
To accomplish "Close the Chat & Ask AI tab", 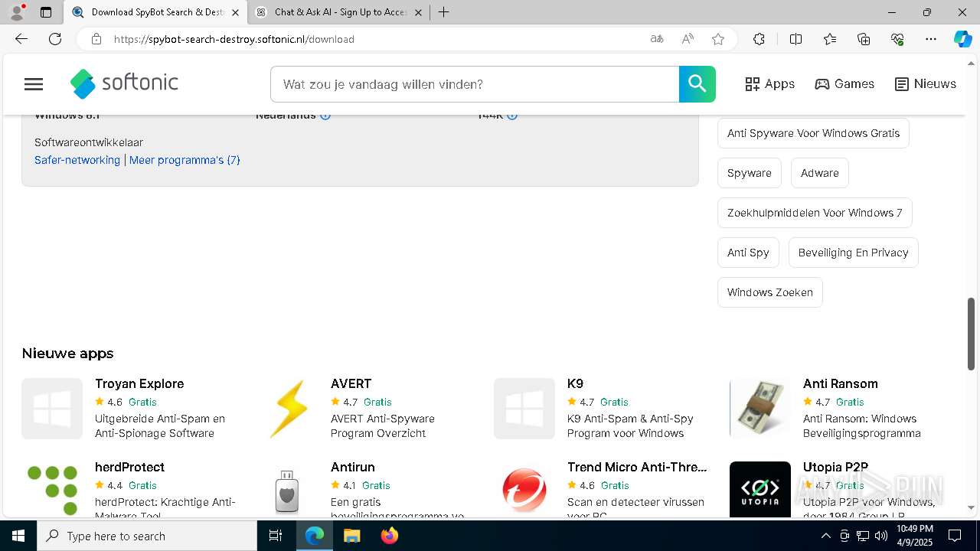I will [418, 12].
